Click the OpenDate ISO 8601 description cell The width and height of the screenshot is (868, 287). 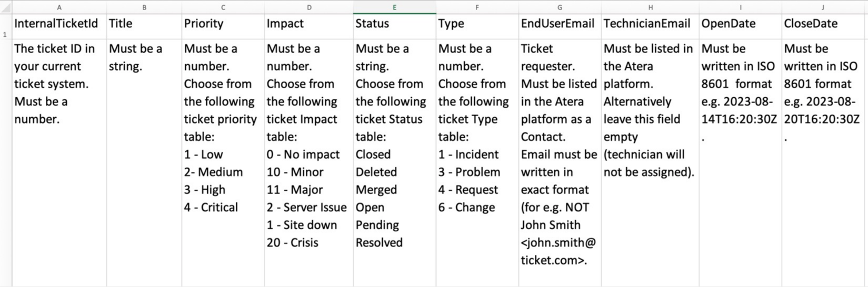[x=741, y=163]
